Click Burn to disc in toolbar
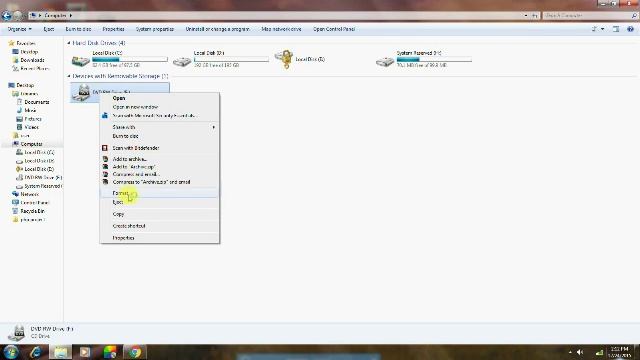 (x=78, y=29)
